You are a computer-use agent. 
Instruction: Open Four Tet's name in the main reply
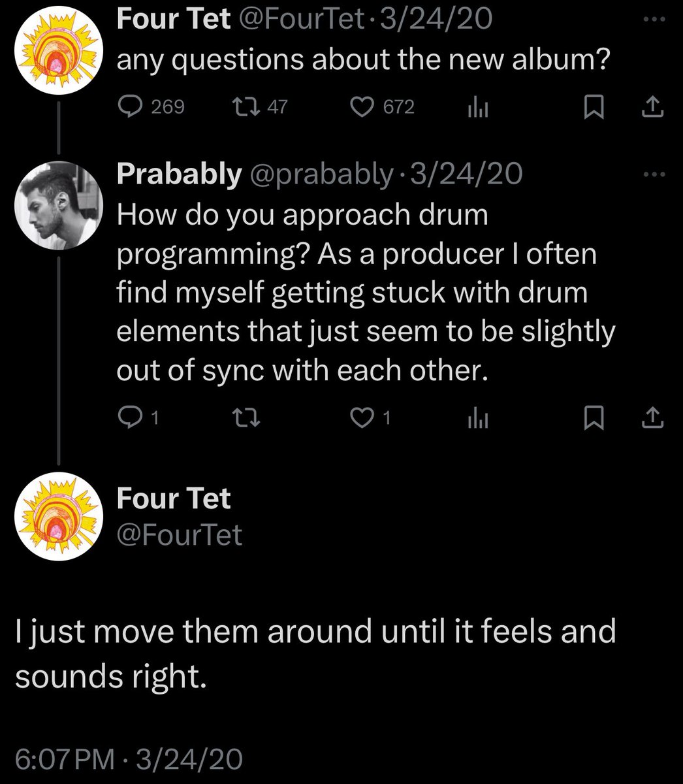click(x=174, y=498)
